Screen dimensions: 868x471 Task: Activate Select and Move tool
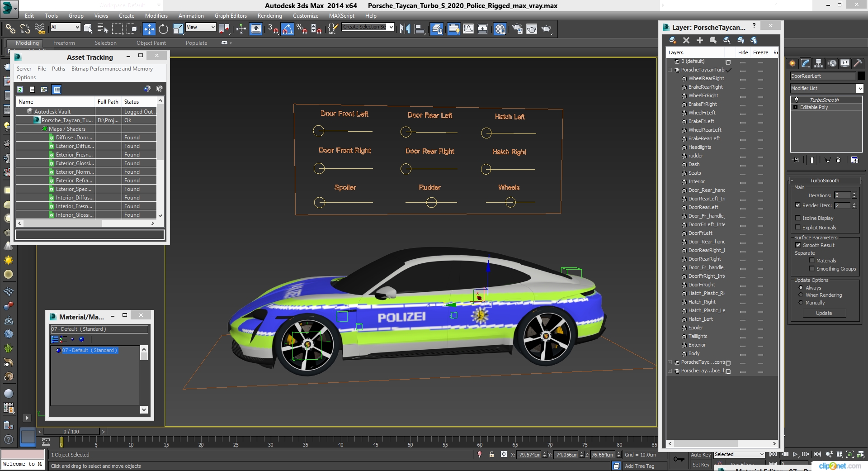click(x=149, y=29)
